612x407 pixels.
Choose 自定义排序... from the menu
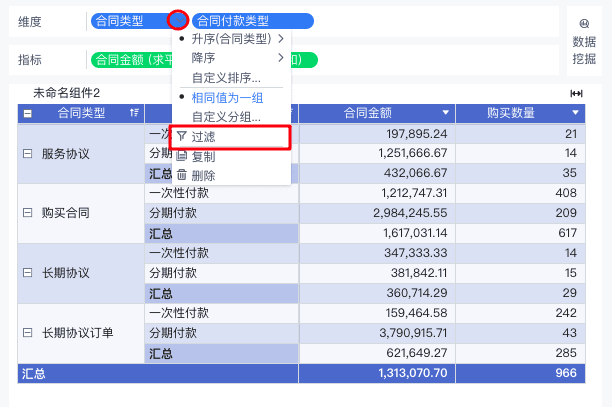(x=226, y=78)
